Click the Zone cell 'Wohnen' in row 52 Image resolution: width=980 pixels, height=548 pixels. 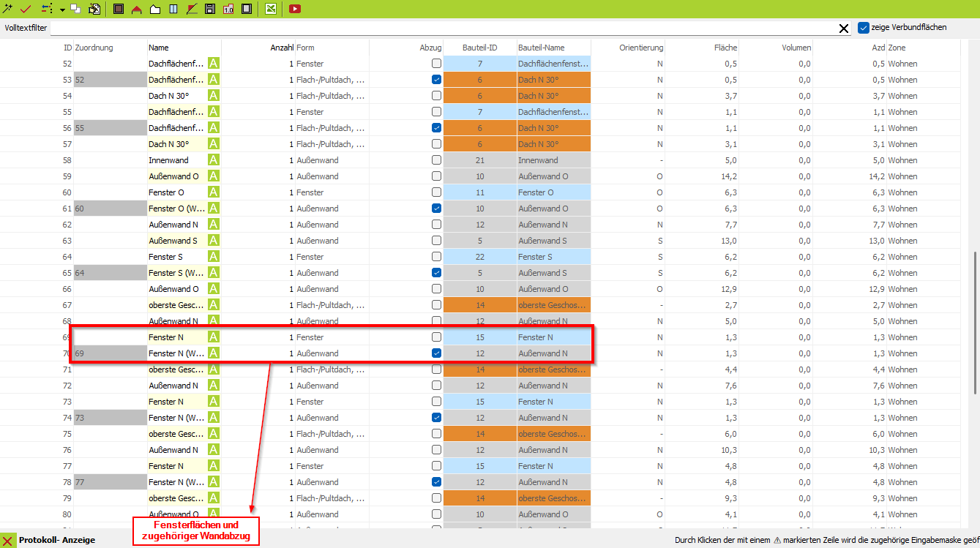(902, 64)
